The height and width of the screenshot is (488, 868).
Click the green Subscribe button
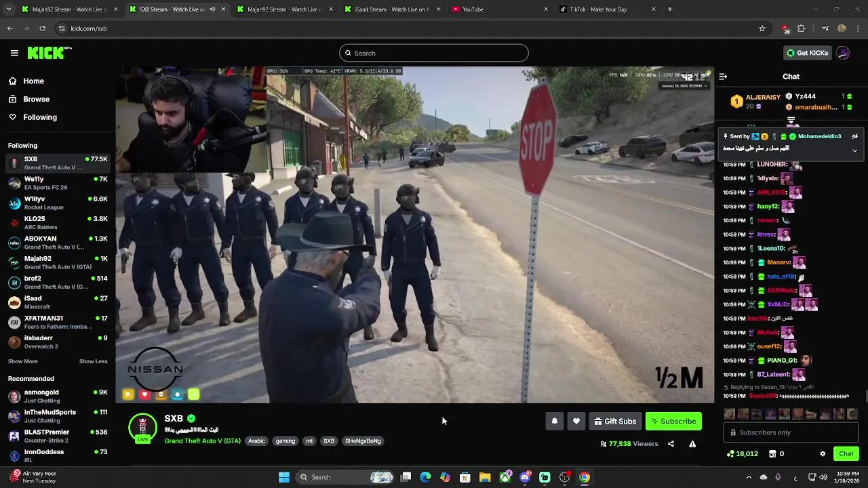point(673,422)
